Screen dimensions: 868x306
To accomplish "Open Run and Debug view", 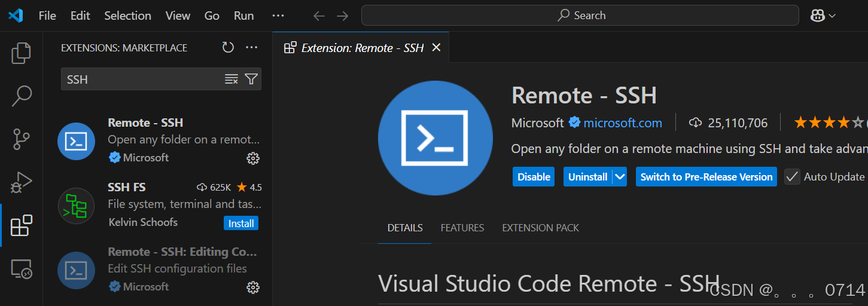I will (x=22, y=182).
